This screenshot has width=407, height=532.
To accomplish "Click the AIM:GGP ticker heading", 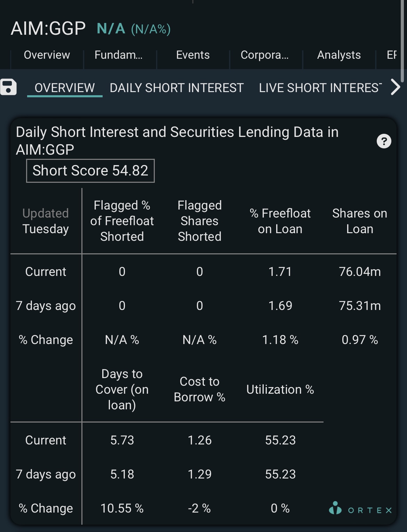I will point(48,28).
